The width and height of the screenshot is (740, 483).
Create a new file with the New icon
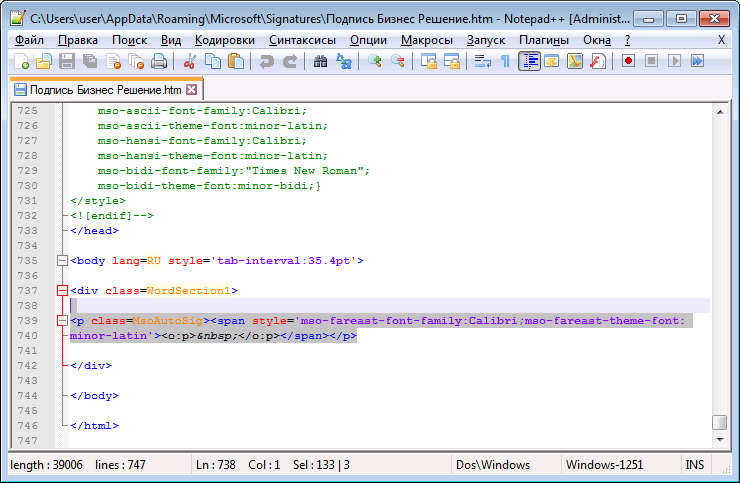[x=21, y=61]
